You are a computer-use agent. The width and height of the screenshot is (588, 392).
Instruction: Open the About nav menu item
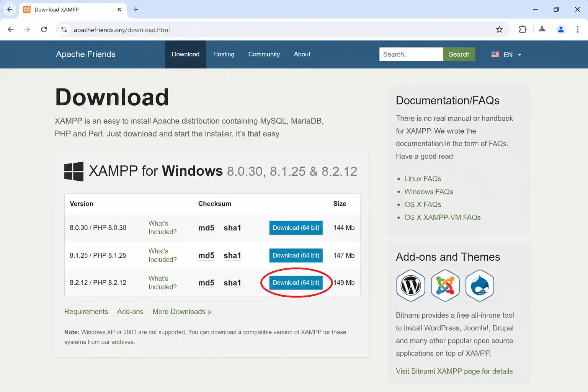pyautogui.click(x=302, y=54)
